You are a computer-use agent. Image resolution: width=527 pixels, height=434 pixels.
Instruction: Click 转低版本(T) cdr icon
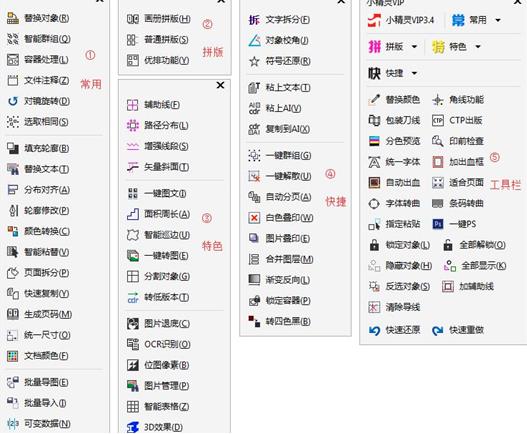(133, 298)
